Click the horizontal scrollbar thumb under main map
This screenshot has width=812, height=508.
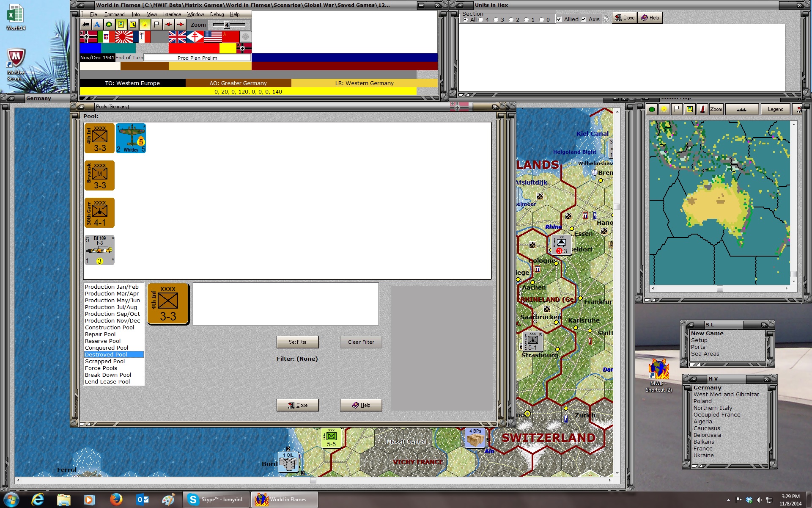tap(313, 480)
